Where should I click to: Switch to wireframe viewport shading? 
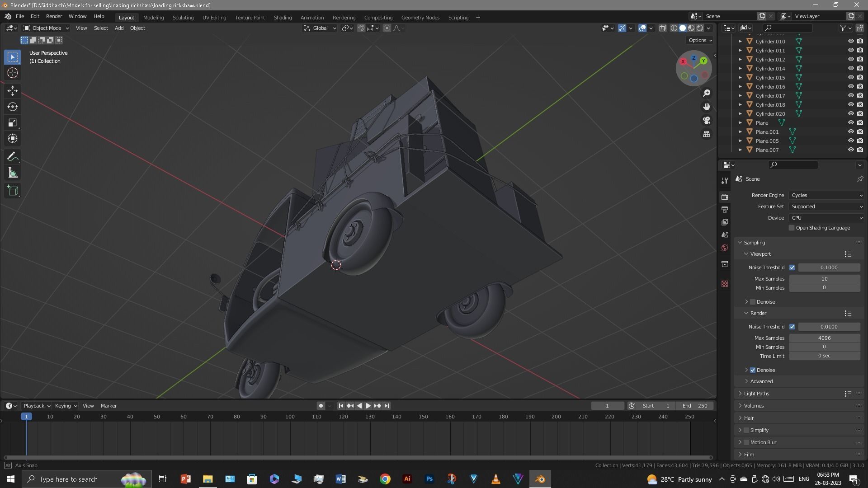tap(674, 28)
